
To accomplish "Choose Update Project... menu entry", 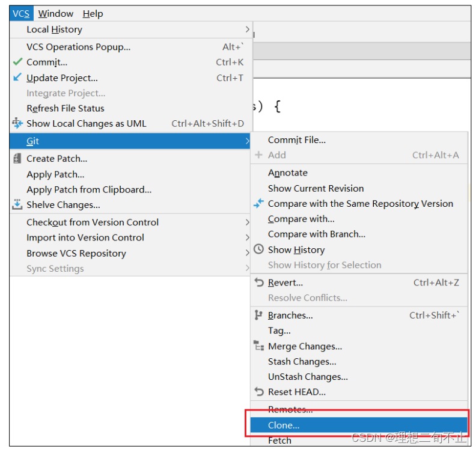I will pyautogui.click(x=131, y=78).
